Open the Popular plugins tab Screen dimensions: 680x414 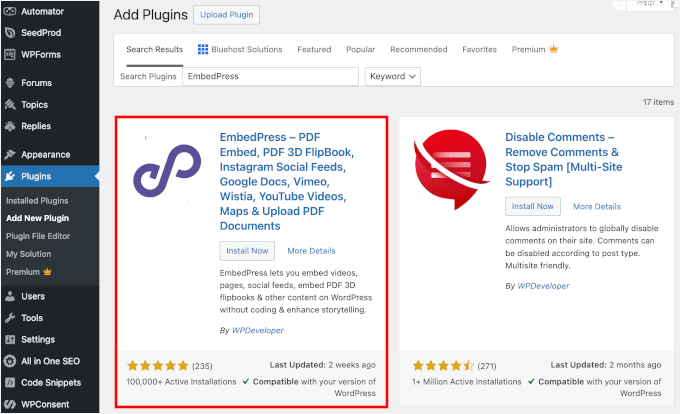360,49
